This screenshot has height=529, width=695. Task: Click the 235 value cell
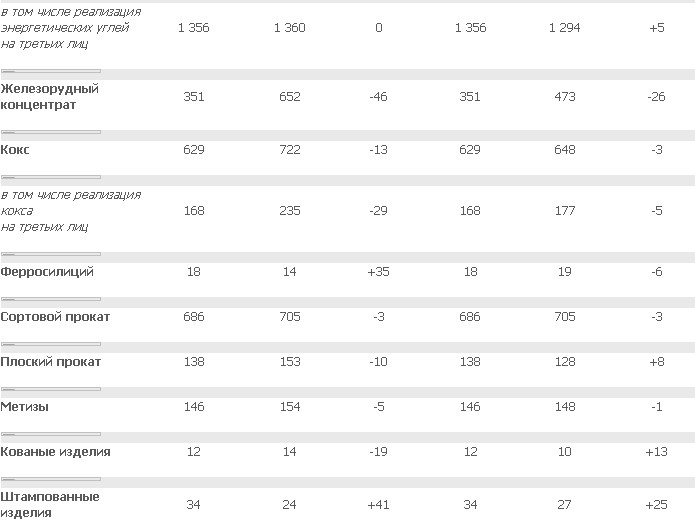point(290,210)
